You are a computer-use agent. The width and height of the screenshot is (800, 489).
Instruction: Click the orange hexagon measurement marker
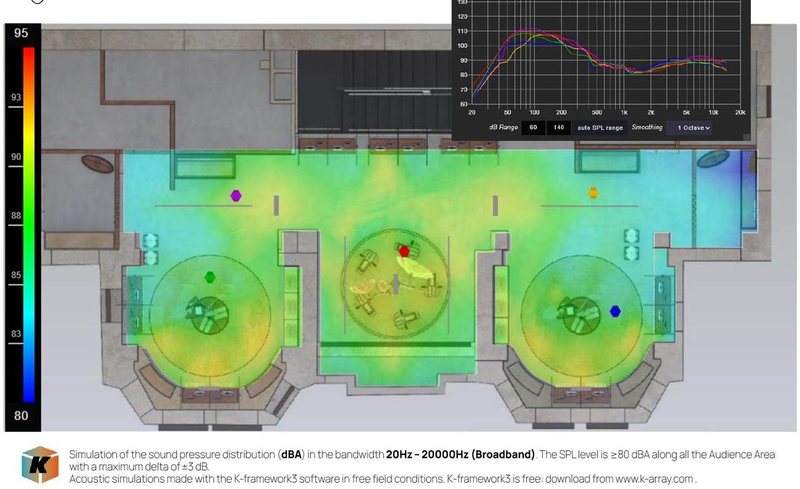click(x=593, y=193)
